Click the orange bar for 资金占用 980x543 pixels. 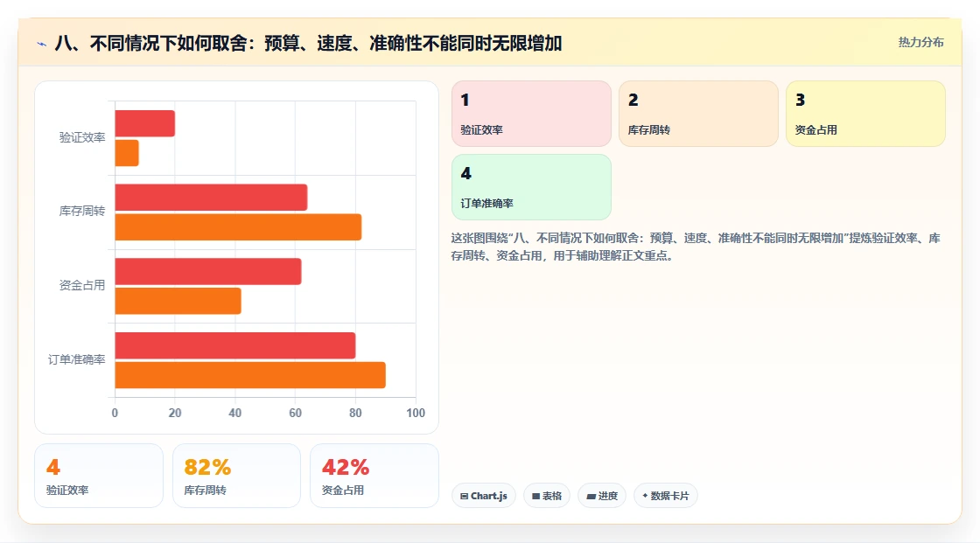click(x=178, y=301)
